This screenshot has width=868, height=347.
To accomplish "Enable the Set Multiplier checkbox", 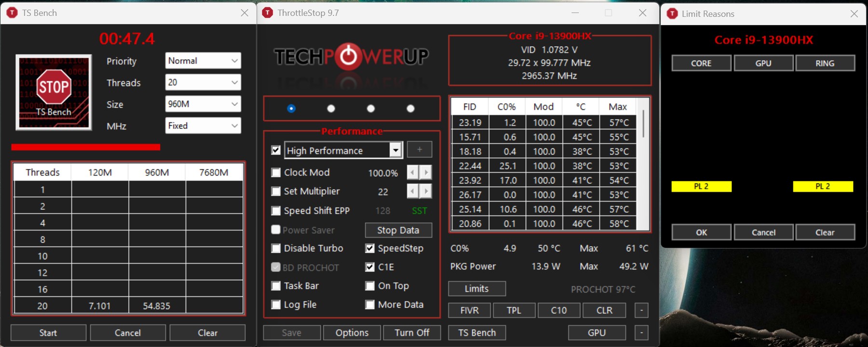I will coord(276,192).
